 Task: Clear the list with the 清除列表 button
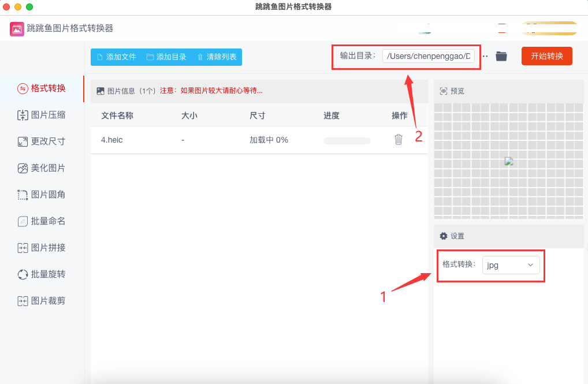tap(217, 57)
